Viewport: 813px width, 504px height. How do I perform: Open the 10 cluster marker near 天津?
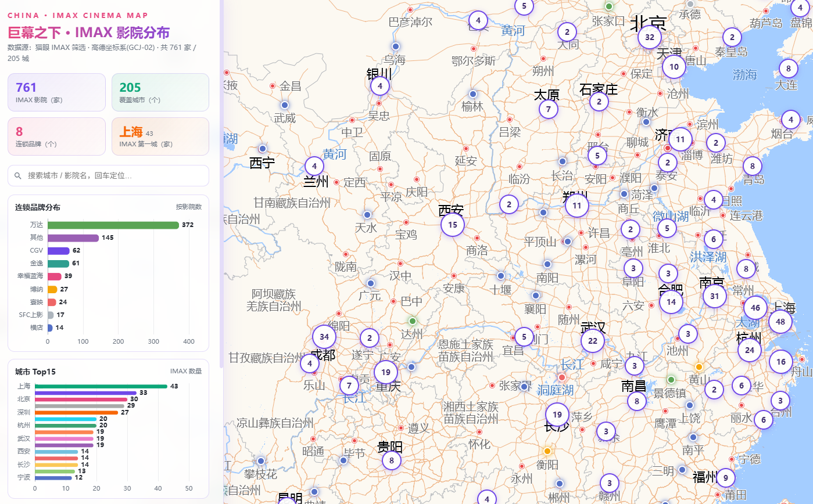tap(674, 67)
